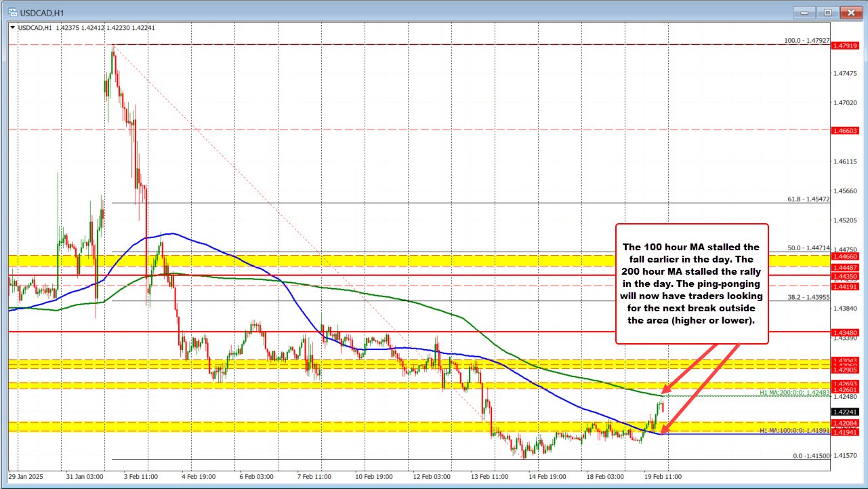Click the red 1.46603 price level tag
The width and height of the screenshot is (868, 489).
coord(847,132)
